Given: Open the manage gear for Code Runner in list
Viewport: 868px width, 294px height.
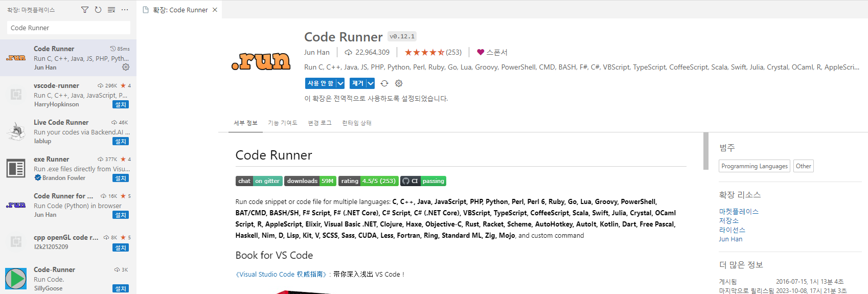Looking at the screenshot, I should click(x=126, y=67).
